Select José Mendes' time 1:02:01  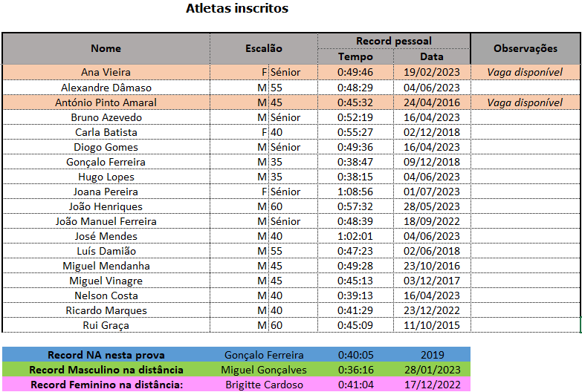(355, 236)
